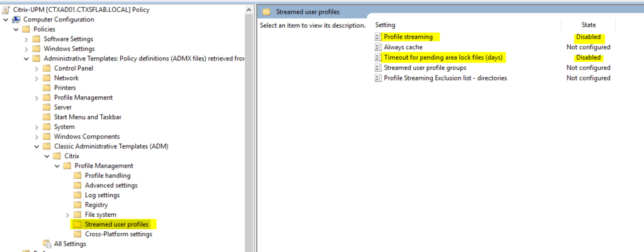Click the Citrix folder icon

tap(57, 156)
